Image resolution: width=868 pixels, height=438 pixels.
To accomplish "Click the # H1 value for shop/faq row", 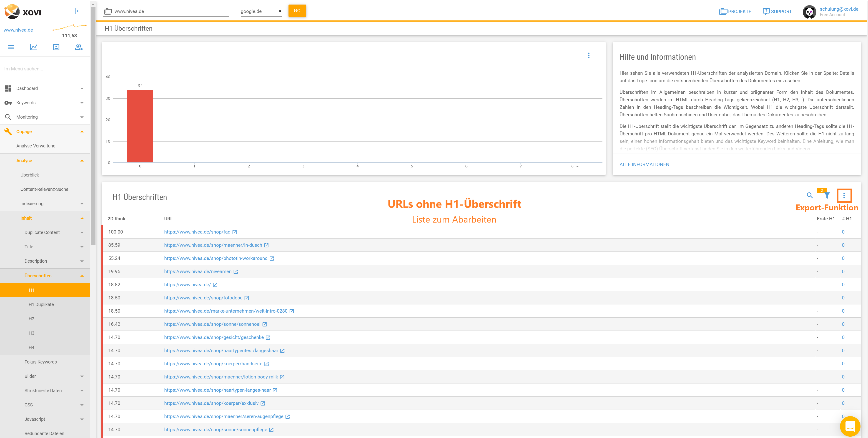I will [x=843, y=232].
